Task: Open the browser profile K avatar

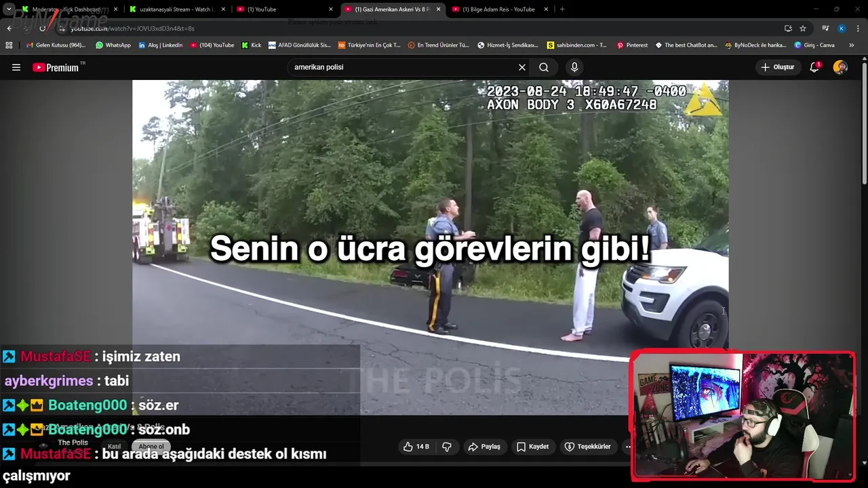Action: (842, 28)
